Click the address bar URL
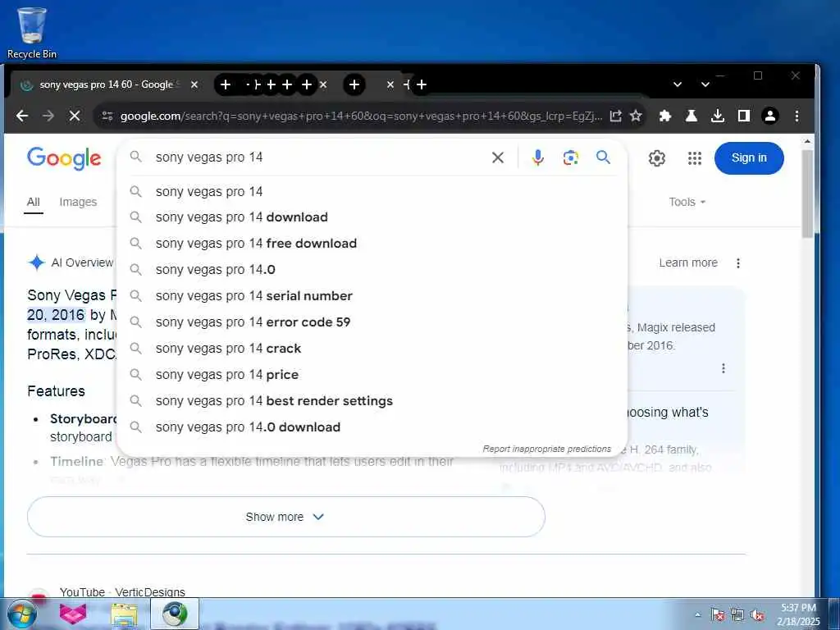Image resolution: width=840 pixels, height=630 pixels. click(x=361, y=116)
